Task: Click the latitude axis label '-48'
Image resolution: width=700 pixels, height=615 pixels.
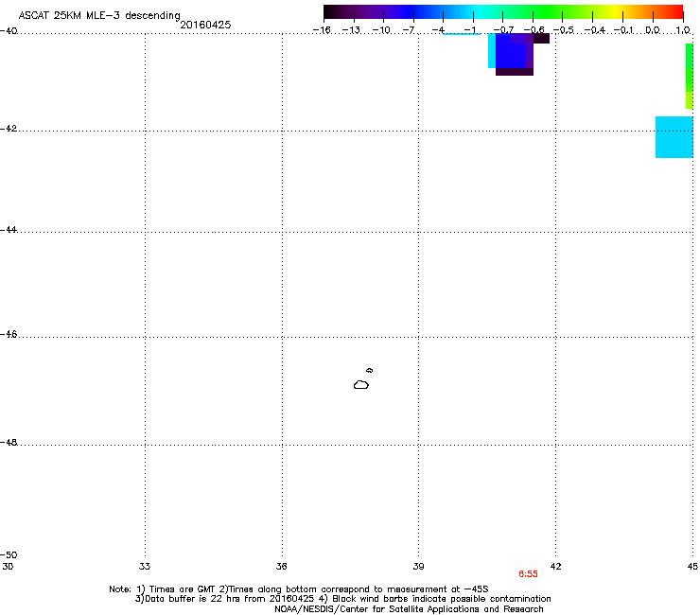Action: pyautogui.click(x=9, y=443)
